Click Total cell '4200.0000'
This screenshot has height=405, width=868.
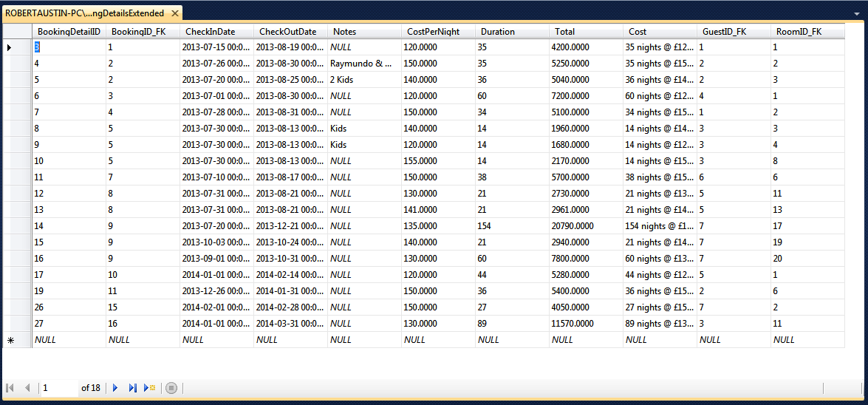[x=587, y=47]
